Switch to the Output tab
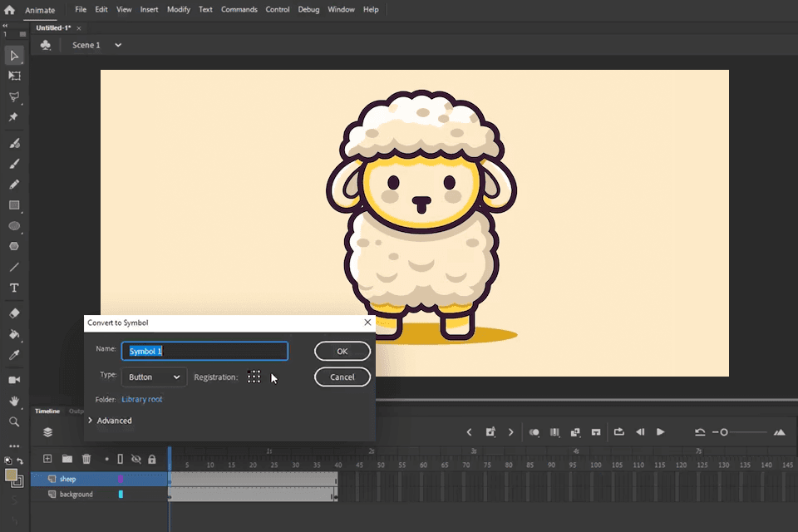The height and width of the screenshot is (532, 798). coord(76,411)
